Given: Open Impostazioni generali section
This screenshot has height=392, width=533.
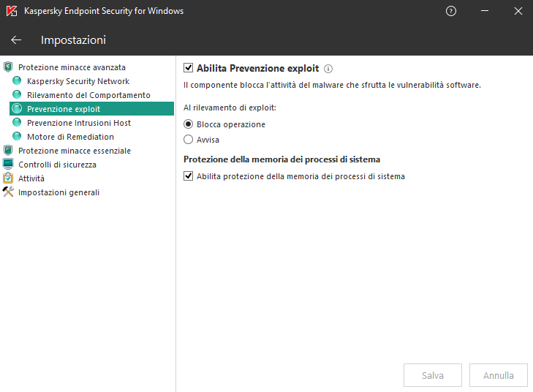Looking at the screenshot, I should tap(58, 192).
